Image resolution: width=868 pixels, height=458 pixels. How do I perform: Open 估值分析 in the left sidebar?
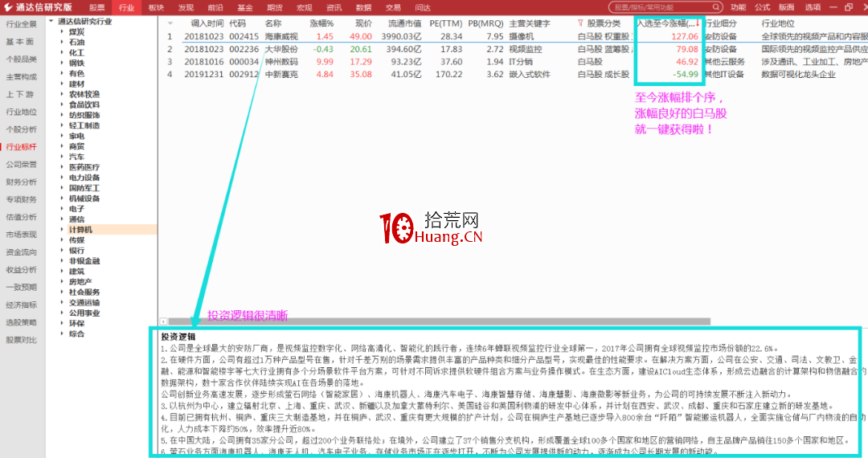click(x=22, y=217)
